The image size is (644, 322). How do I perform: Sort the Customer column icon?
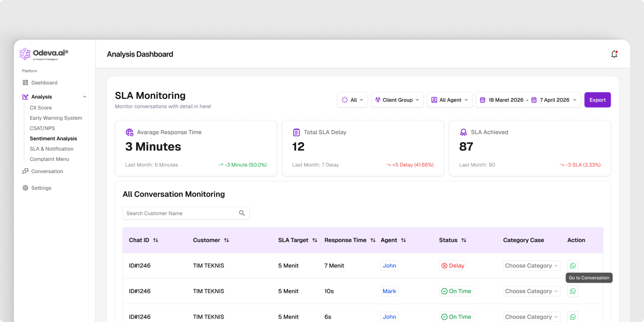click(227, 240)
